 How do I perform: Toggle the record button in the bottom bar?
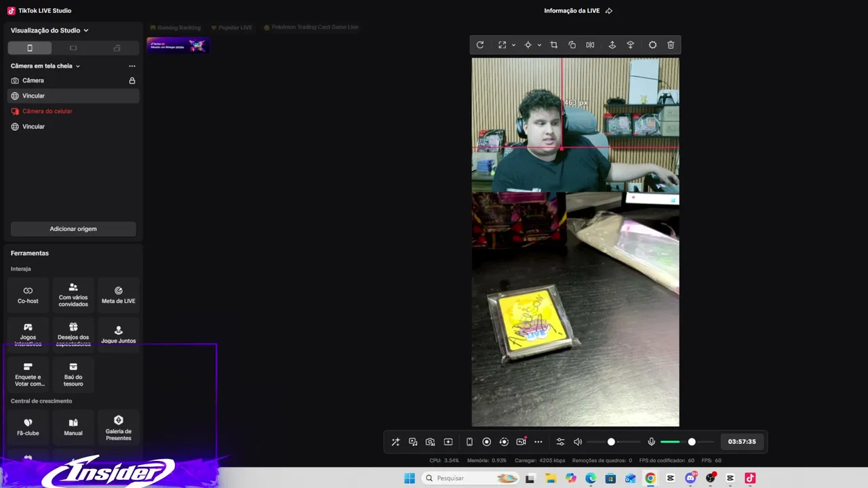coord(486,442)
